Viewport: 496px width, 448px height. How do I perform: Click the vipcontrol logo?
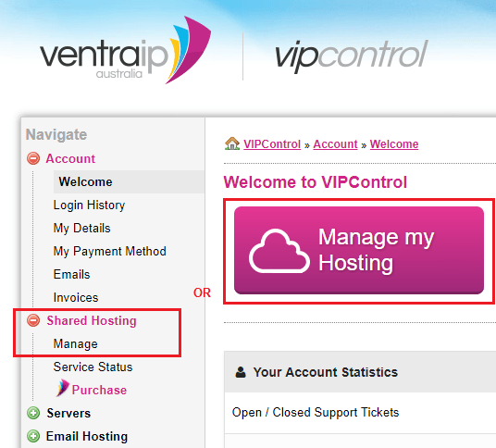pos(351,56)
